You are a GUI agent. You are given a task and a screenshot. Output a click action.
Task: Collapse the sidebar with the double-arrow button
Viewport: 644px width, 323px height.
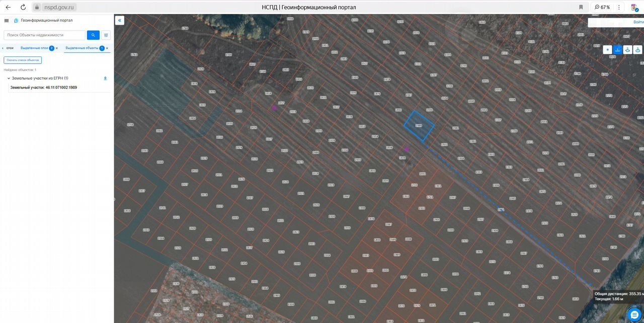(120, 21)
